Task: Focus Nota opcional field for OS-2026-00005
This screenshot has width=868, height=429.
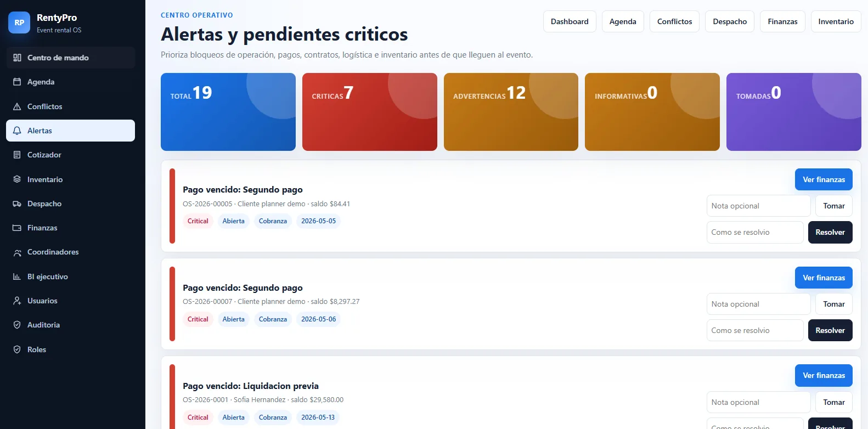Action: (758, 206)
